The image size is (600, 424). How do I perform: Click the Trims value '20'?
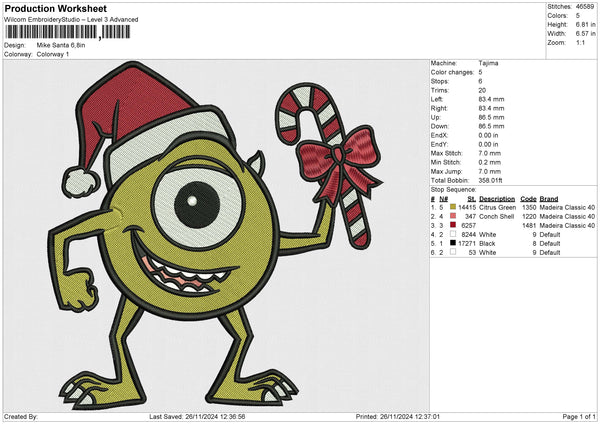click(x=482, y=90)
